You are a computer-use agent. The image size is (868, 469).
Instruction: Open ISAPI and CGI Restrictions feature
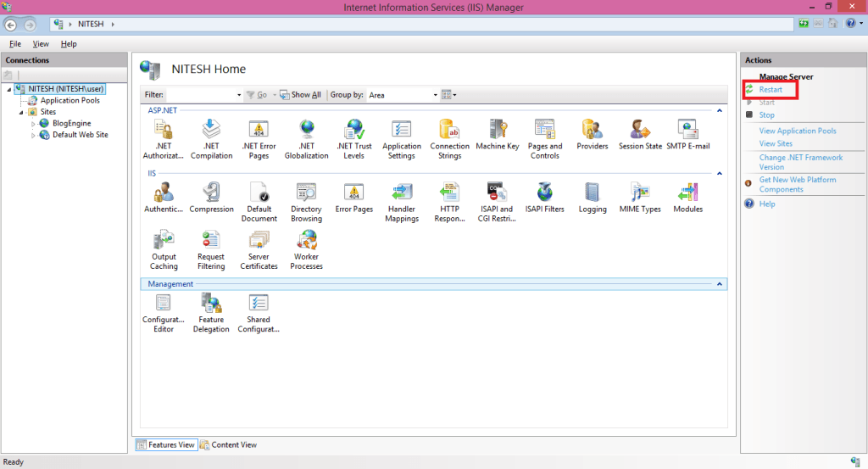[497, 202]
